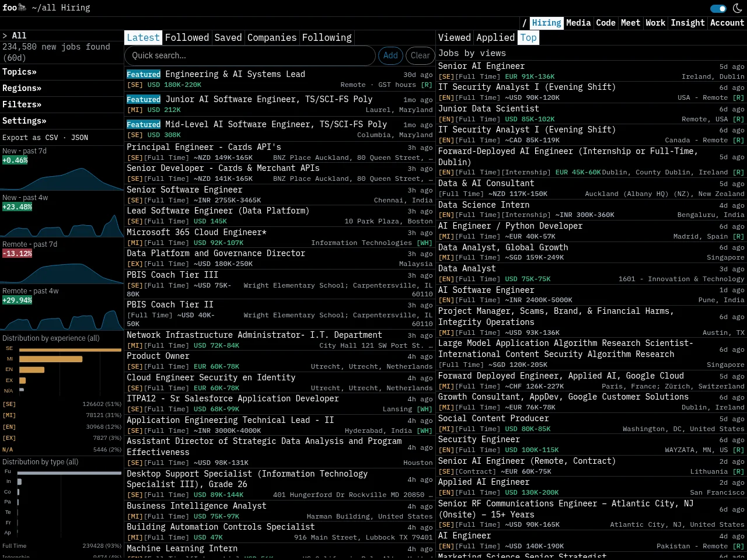Open the Companies tab
Image resolution: width=747 pixels, height=560 pixels.
272,37
